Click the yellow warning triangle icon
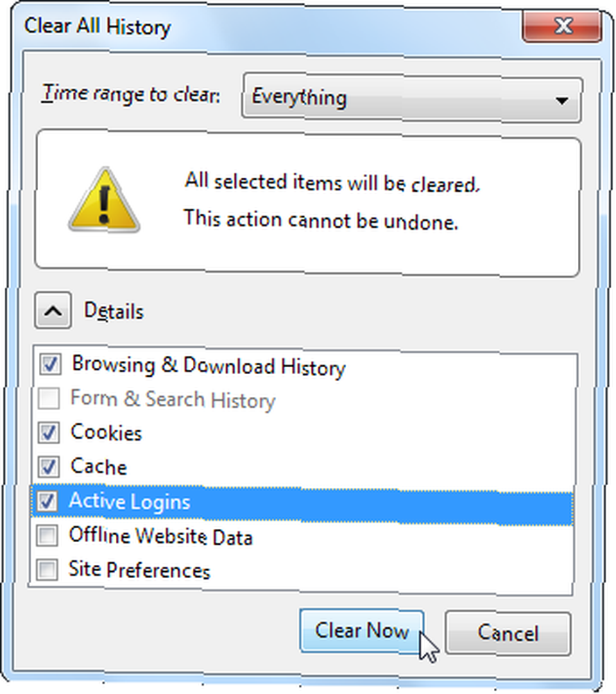Image resolution: width=616 pixels, height=694 pixels. [x=105, y=201]
